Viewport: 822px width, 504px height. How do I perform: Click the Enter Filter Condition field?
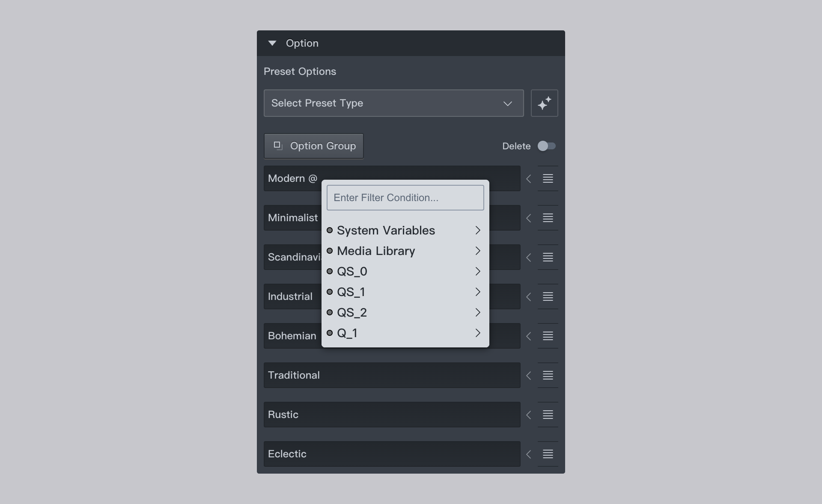coord(405,198)
